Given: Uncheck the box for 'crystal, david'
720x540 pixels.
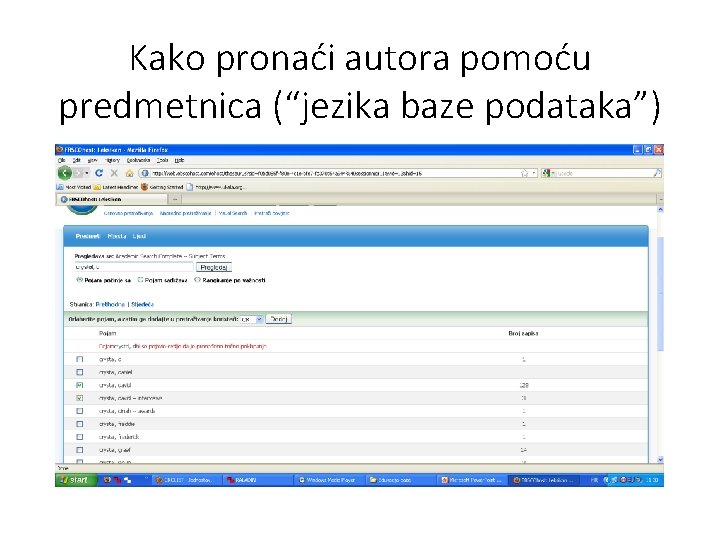Looking at the screenshot, I should coord(79,385).
